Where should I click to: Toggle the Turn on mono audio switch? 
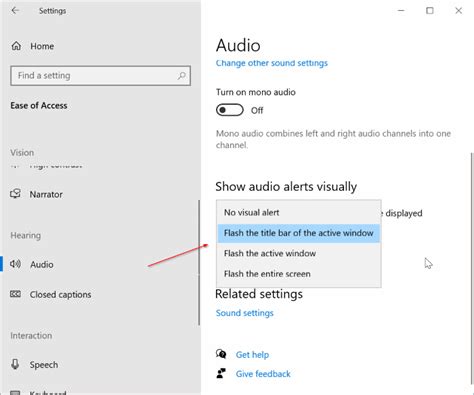point(230,110)
